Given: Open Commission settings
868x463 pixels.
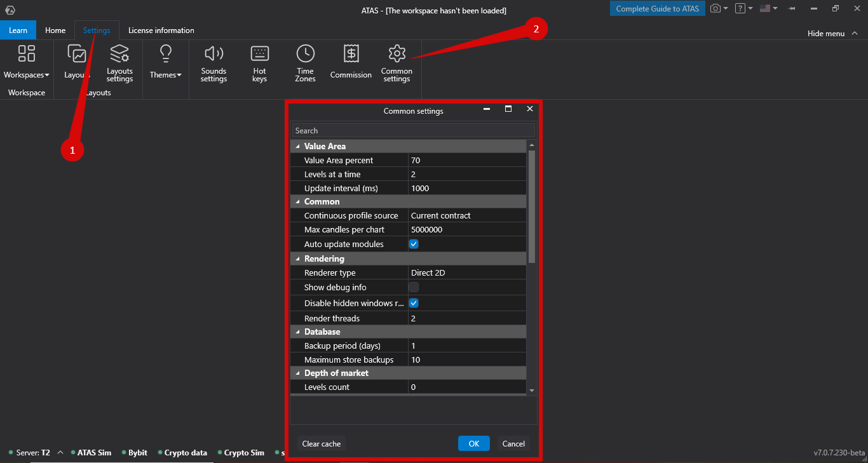Looking at the screenshot, I should 351,62.
